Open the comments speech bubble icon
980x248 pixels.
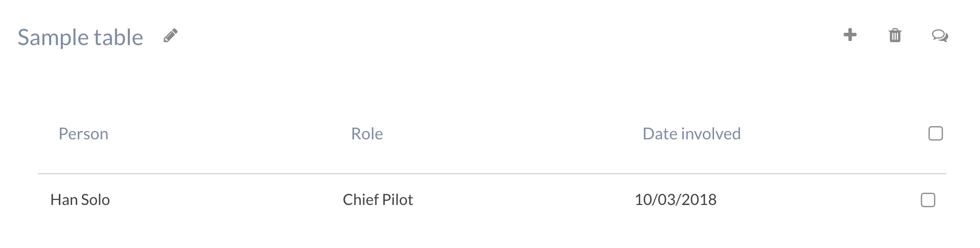point(940,36)
